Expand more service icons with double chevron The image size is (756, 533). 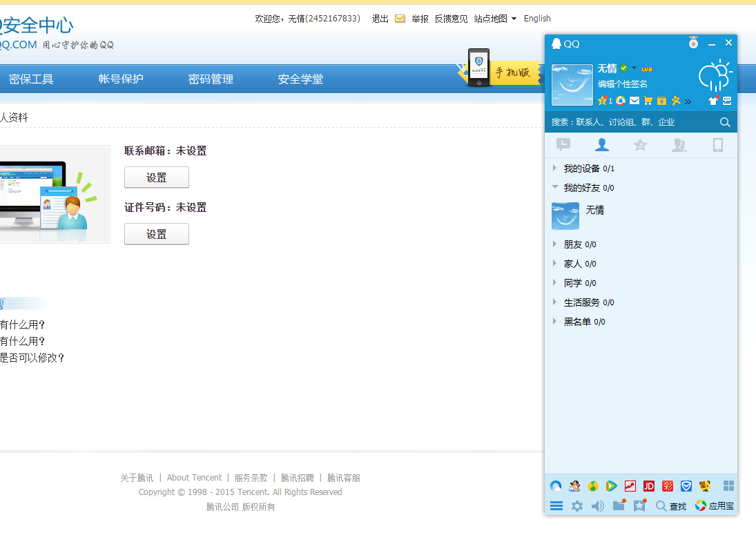tap(688, 101)
